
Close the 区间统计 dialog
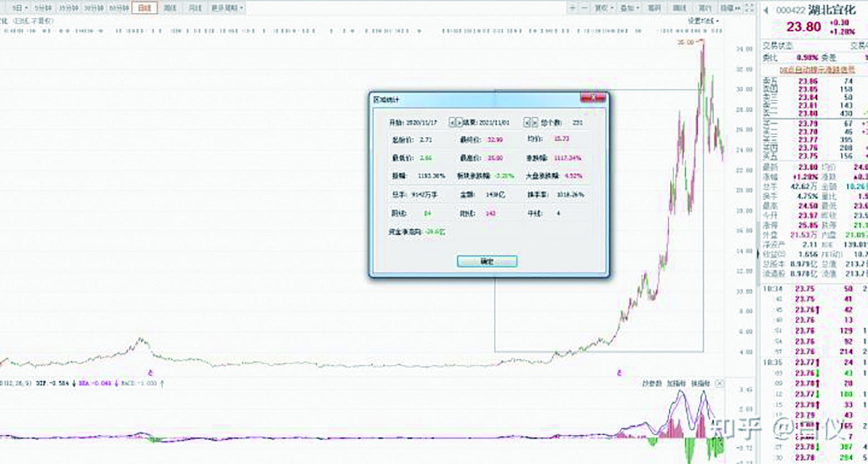click(x=593, y=98)
